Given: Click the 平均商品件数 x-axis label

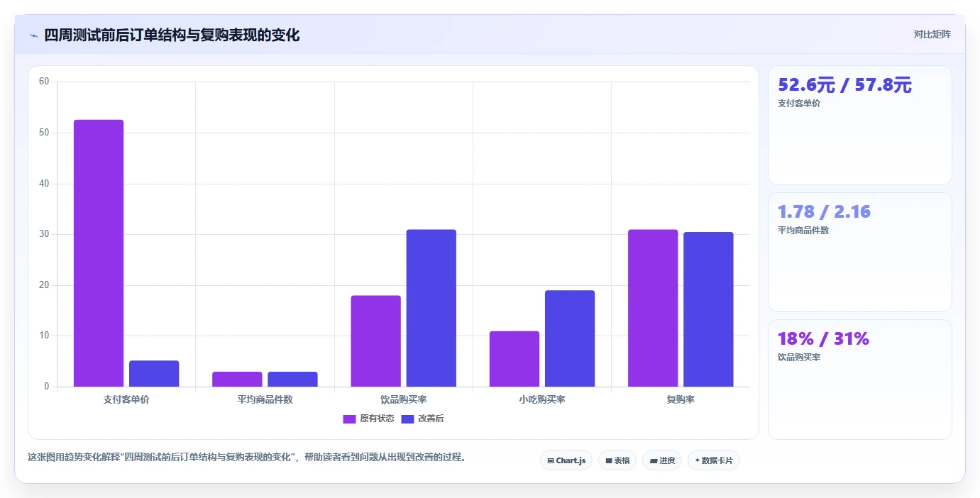Looking at the screenshot, I should (265, 399).
